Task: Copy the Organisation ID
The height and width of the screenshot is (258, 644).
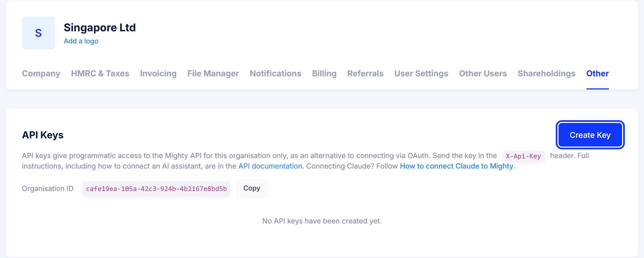Action: (x=252, y=188)
